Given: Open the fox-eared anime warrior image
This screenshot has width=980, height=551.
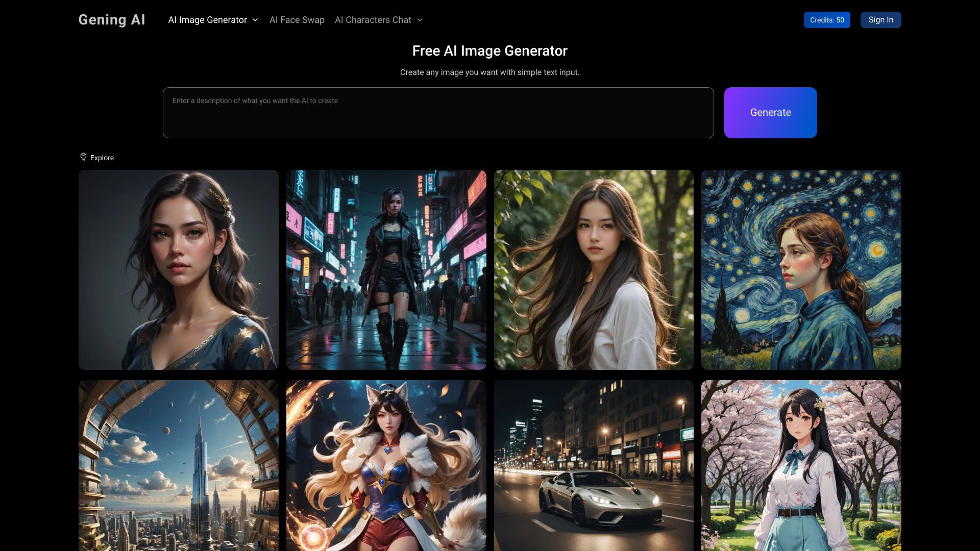Looking at the screenshot, I should (386, 465).
